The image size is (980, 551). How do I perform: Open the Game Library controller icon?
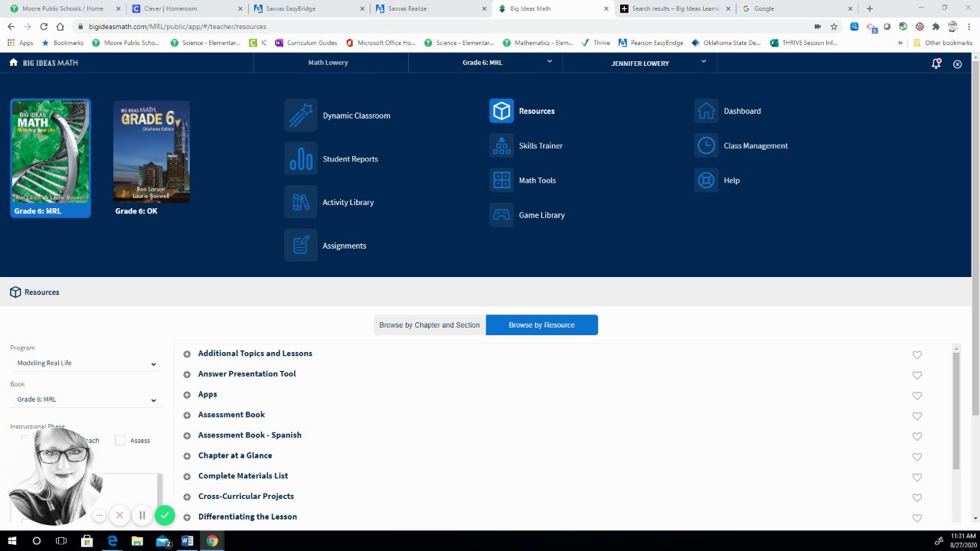coord(501,215)
